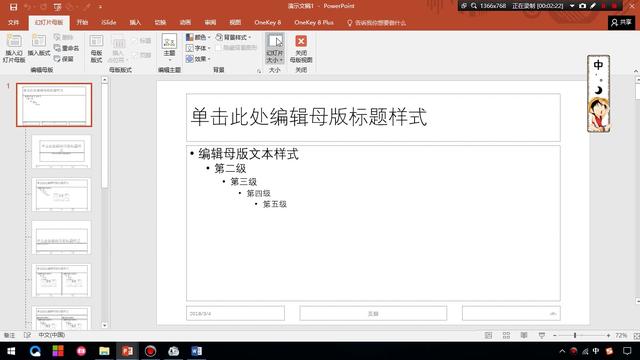The width and height of the screenshot is (640, 360).
Task: Click the Preserve (保留) button
Action: [64, 59]
